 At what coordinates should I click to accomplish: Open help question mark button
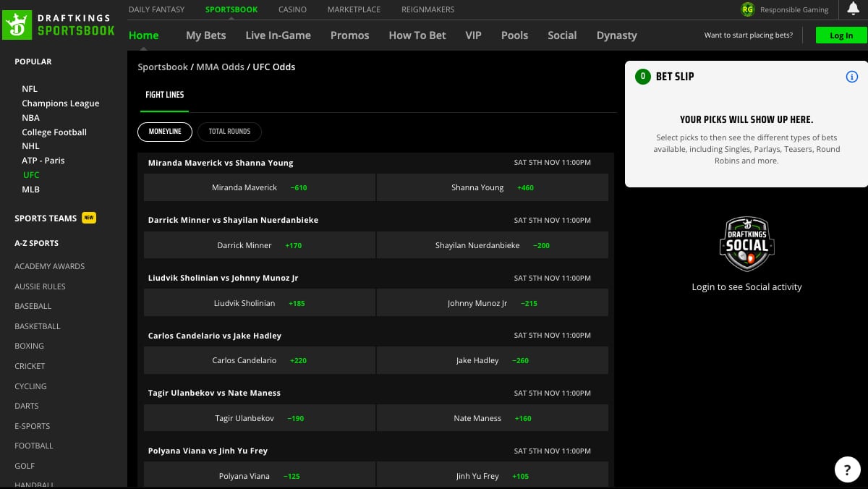point(847,469)
